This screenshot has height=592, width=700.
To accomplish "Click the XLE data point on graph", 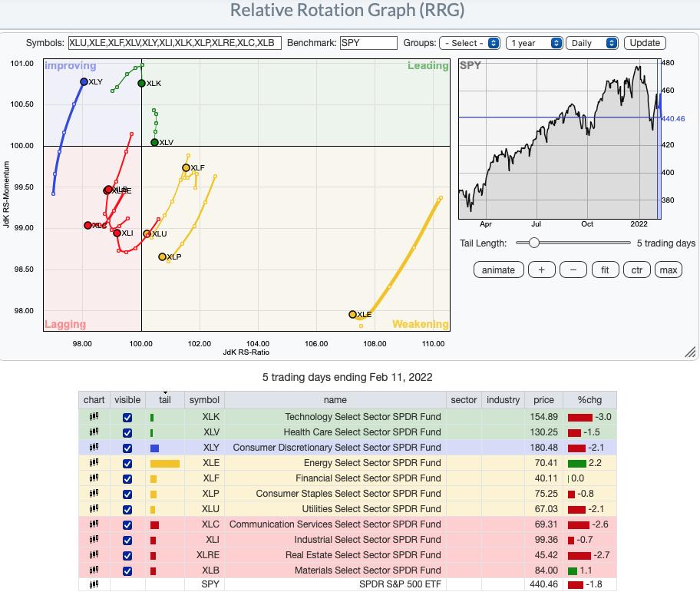I will pos(353,314).
